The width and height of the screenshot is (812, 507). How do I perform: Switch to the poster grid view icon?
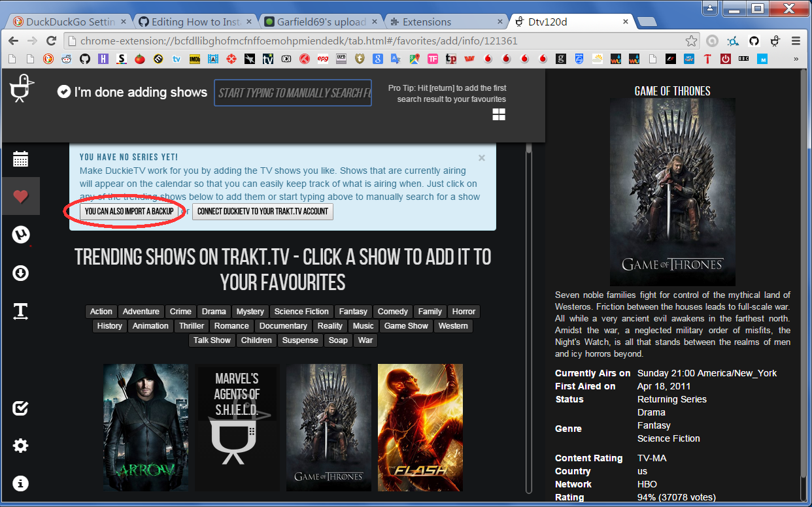[499, 115]
